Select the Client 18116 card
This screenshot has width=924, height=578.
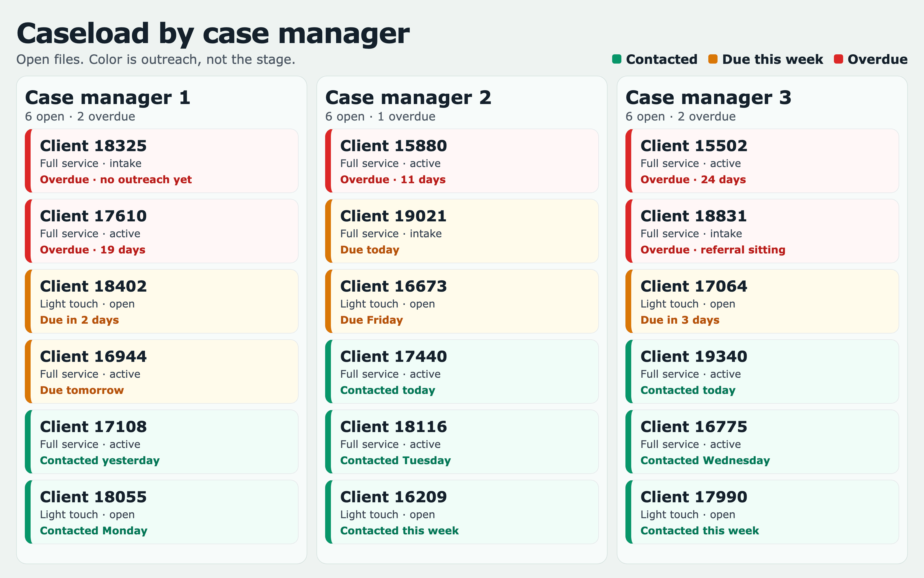[x=462, y=442]
